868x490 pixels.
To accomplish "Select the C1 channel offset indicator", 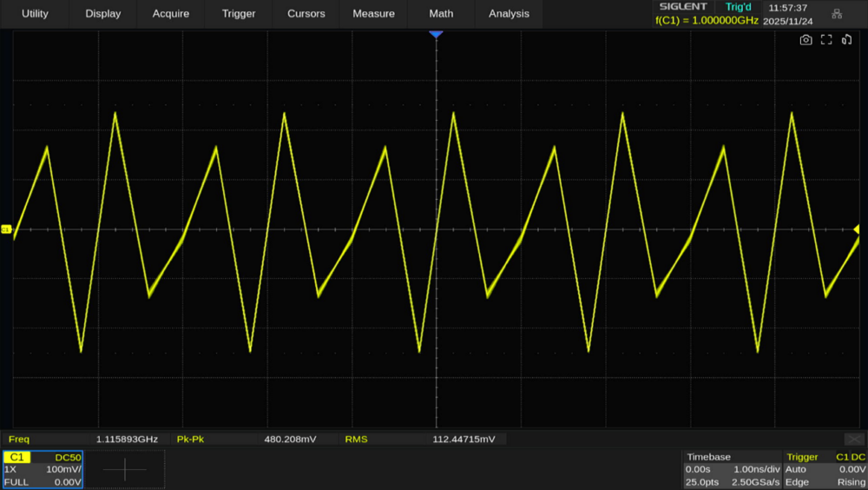I will click(x=6, y=229).
